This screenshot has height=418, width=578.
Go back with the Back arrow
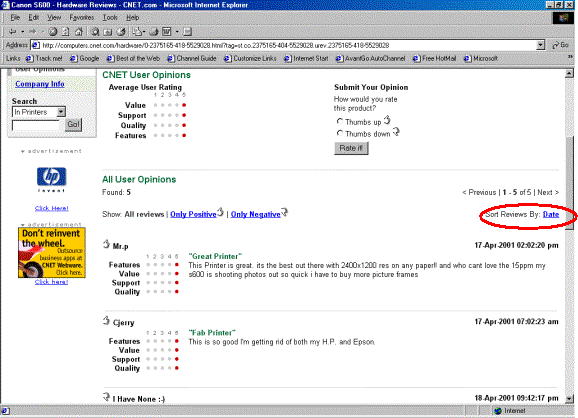click(13, 32)
